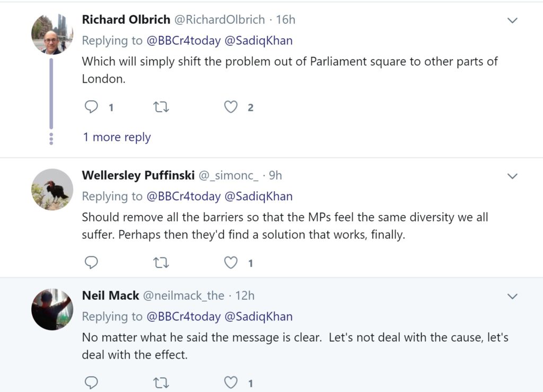Open Neil Mack's avatar image
543x392 pixels.
[x=52, y=309]
